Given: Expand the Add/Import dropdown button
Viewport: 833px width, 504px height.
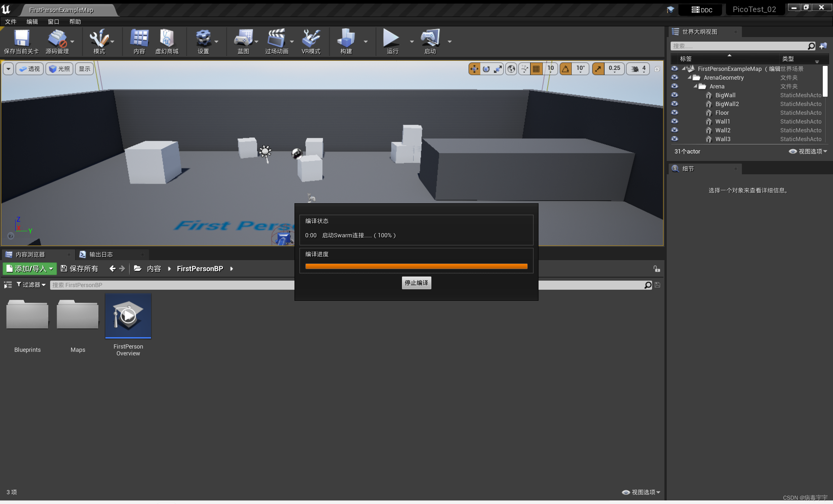Looking at the screenshot, I should pos(30,269).
